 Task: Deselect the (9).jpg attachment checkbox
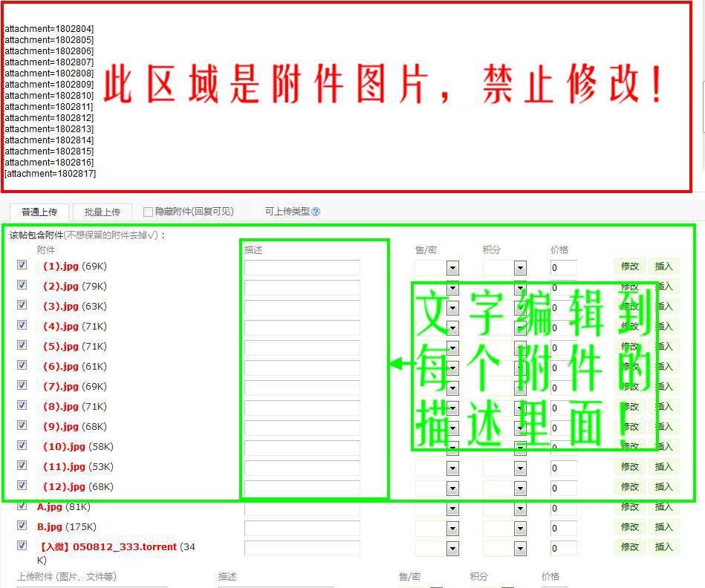pyautogui.click(x=22, y=425)
